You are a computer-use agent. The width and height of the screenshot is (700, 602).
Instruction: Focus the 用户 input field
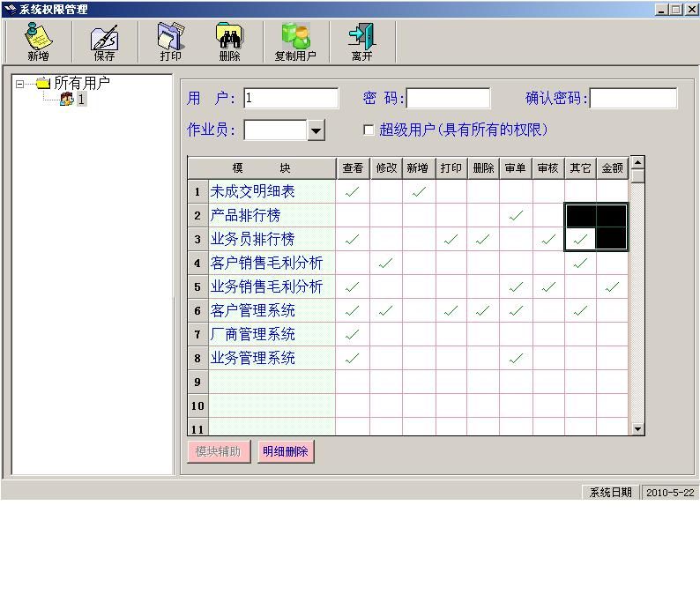click(x=291, y=98)
